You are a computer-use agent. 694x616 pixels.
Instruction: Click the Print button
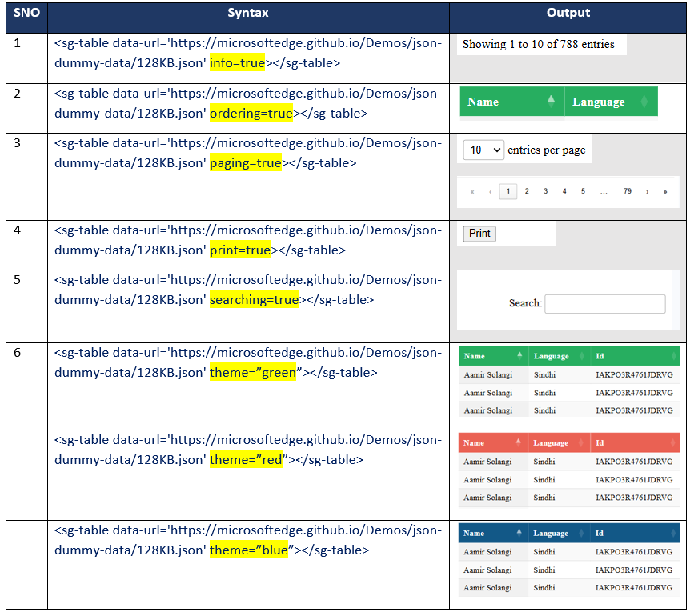click(479, 234)
